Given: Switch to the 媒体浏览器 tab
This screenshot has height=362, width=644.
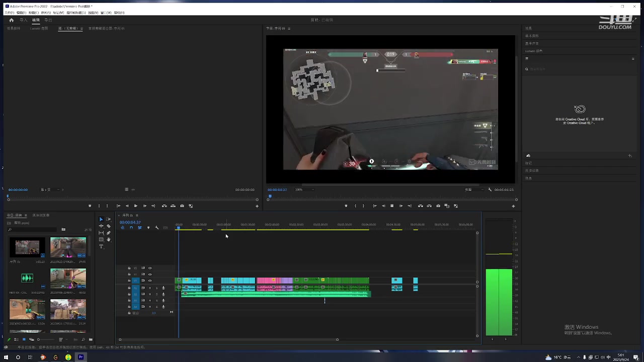Looking at the screenshot, I should point(41,215).
